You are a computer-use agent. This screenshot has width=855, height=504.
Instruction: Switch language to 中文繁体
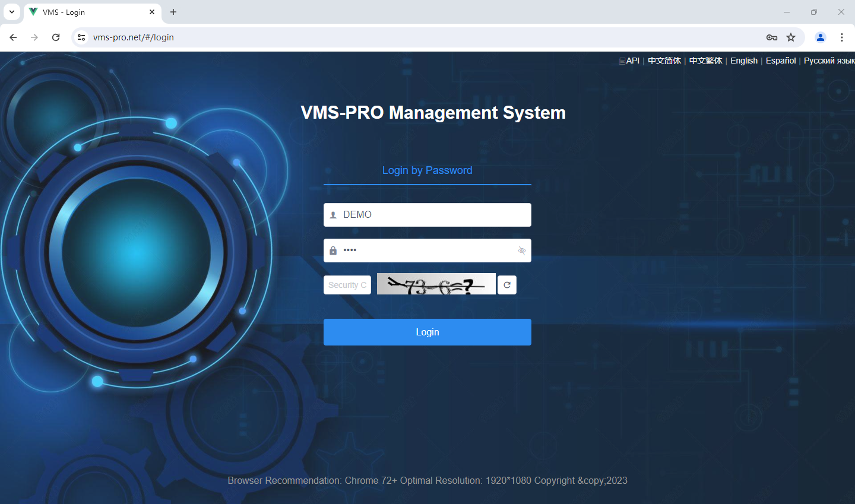coord(705,61)
